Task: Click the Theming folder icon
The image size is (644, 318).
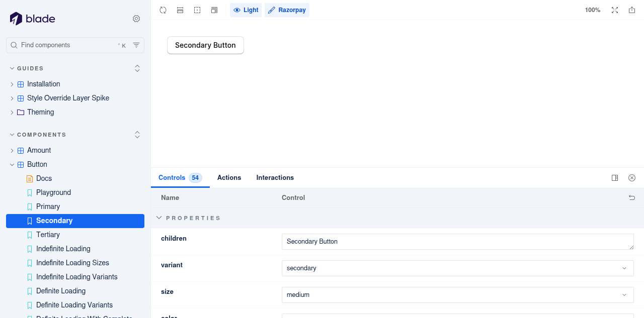Action: pos(21,113)
